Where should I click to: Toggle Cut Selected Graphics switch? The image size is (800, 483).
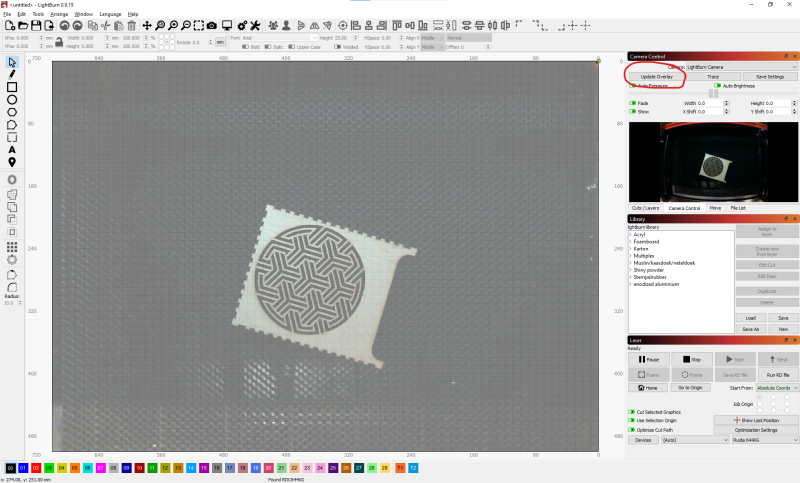[632, 412]
